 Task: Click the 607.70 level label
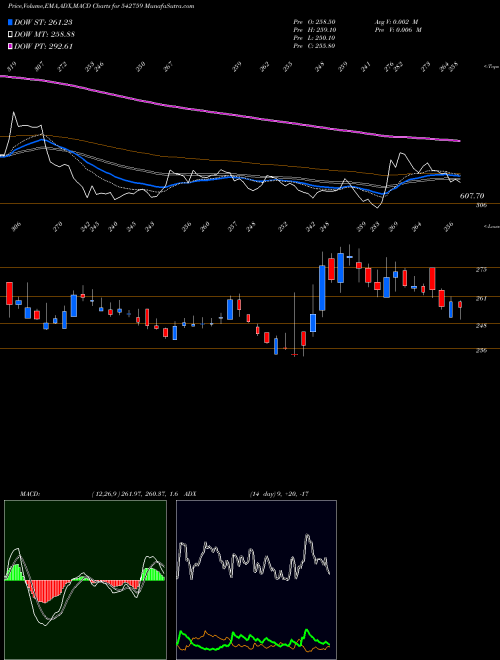point(472,196)
